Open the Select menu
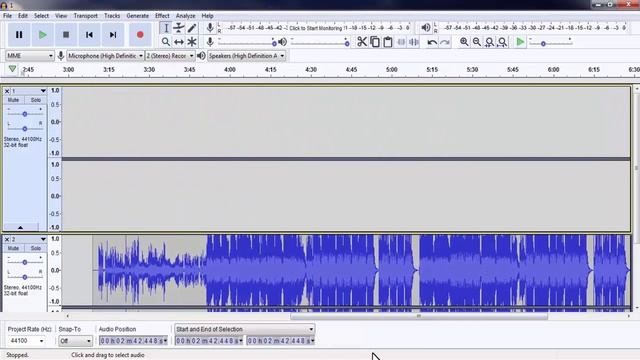Screen dimensions: 640x360 41,16
